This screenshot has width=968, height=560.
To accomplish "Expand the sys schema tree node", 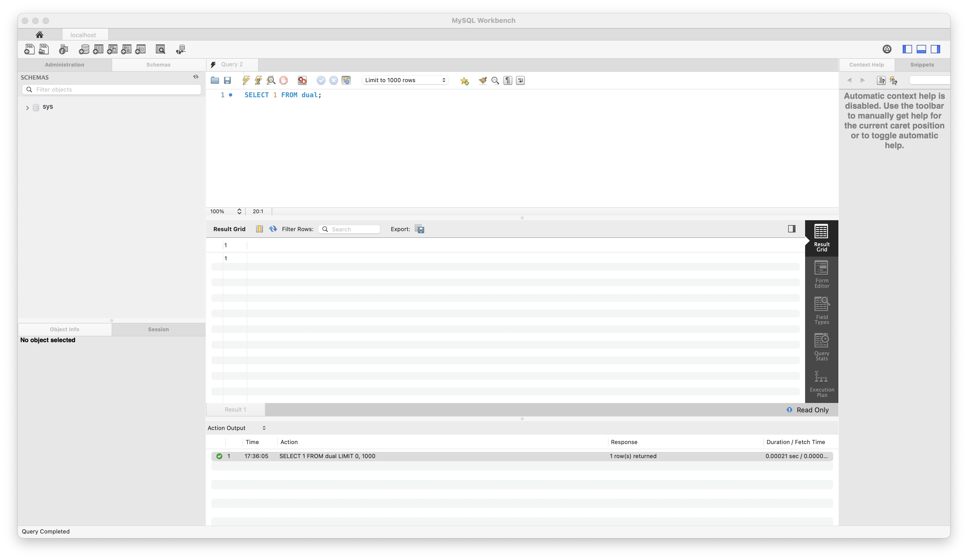I will pyautogui.click(x=27, y=108).
